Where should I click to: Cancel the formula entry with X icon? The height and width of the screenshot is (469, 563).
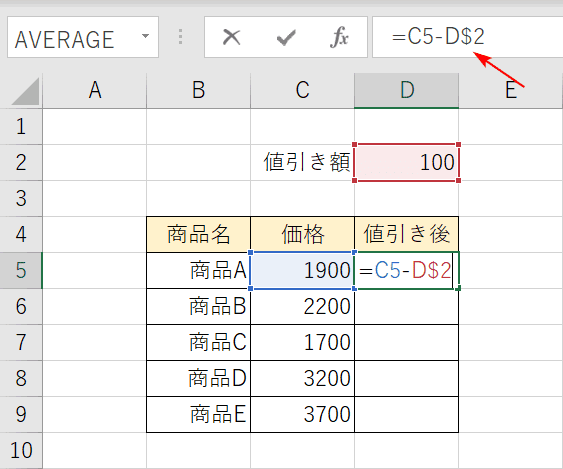pyautogui.click(x=231, y=37)
